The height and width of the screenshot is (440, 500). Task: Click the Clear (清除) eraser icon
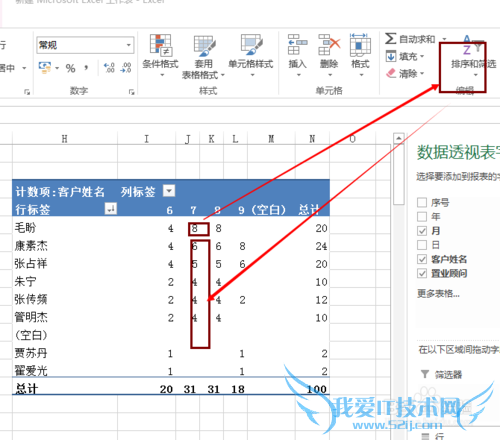point(391,73)
